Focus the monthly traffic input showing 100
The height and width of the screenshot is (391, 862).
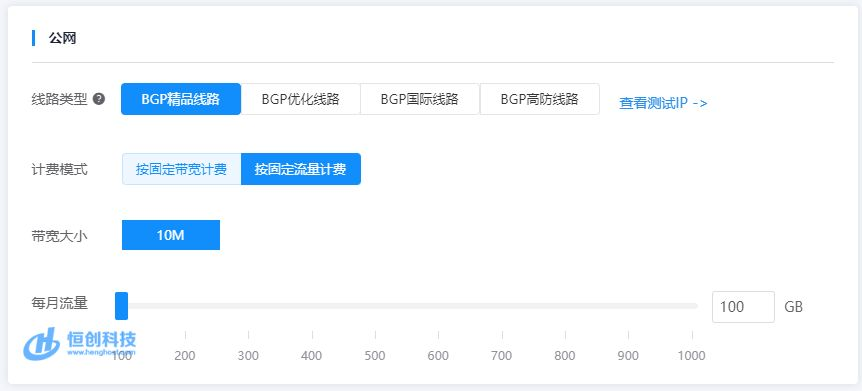743,306
